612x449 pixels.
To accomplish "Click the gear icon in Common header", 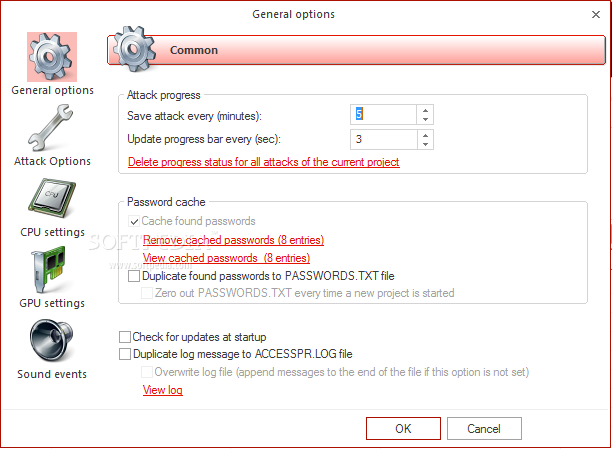I will 134,50.
